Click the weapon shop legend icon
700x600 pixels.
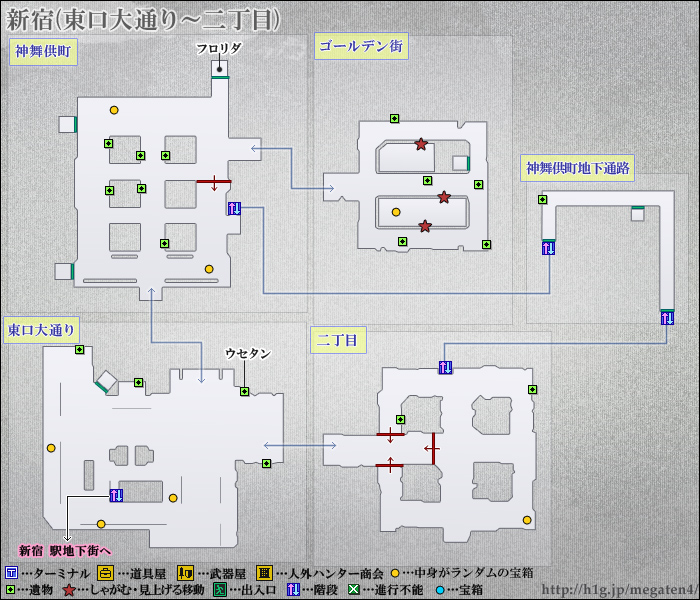(x=184, y=573)
